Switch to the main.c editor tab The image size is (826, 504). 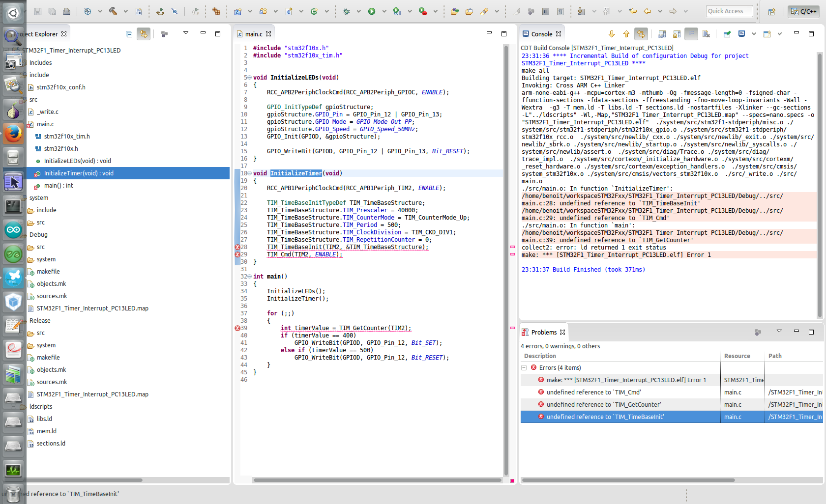point(254,34)
